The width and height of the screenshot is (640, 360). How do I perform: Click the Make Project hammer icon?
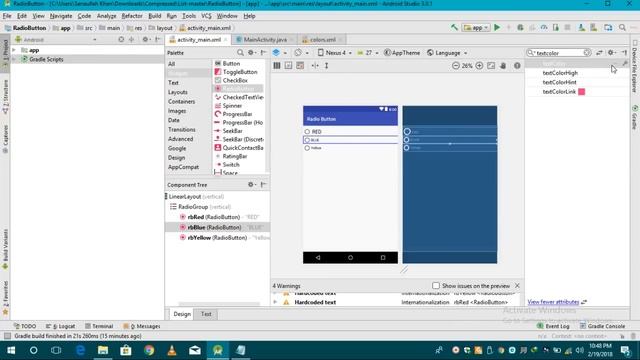(454, 28)
